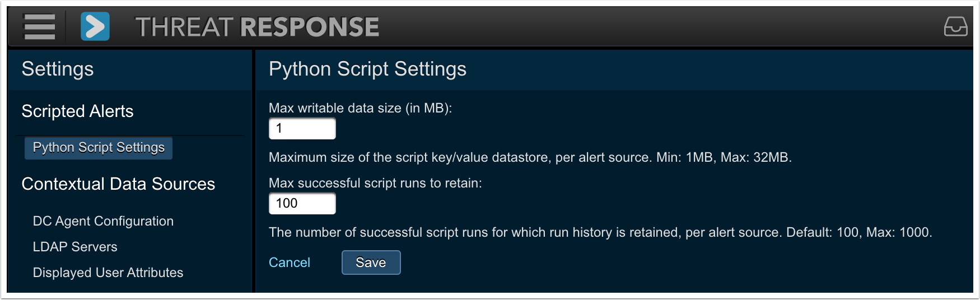Click the Contextual Data Sources heading
This screenshot has width=980, height=300.
118,184
